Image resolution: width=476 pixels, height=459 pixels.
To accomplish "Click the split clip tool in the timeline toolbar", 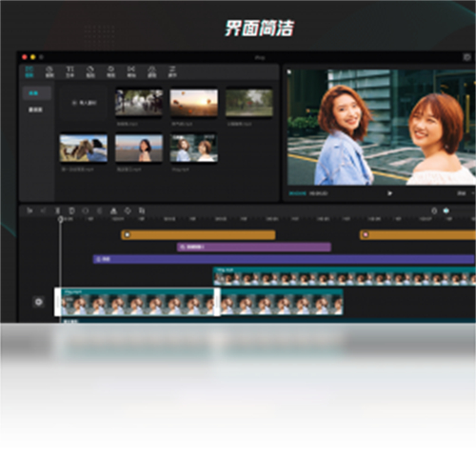I will pos(58,210).
